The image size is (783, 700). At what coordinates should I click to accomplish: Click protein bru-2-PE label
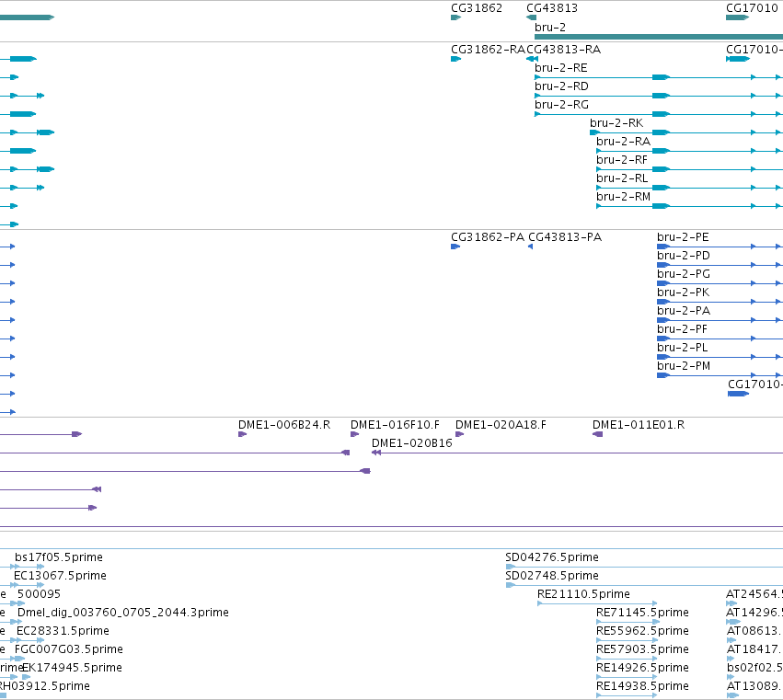coord(683,237)
